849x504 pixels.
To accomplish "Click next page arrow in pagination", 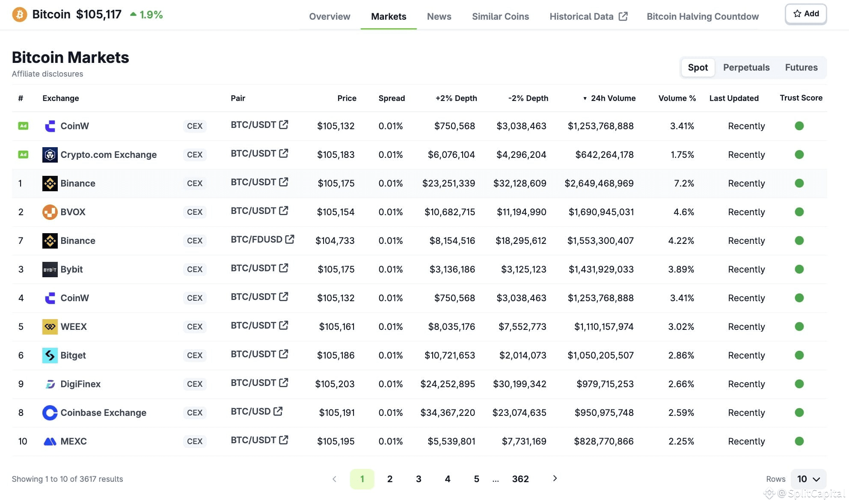I will (555, 478).
